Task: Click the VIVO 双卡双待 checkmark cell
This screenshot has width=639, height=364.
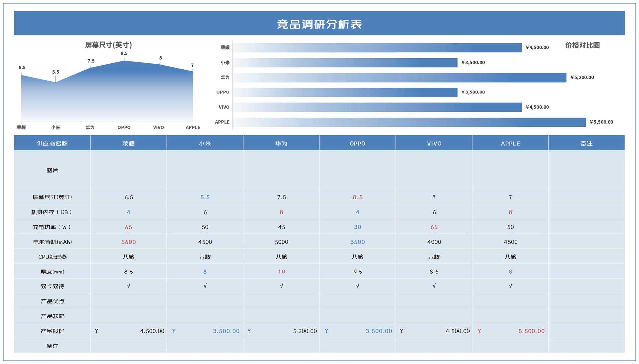Action: tap(434, 286)
